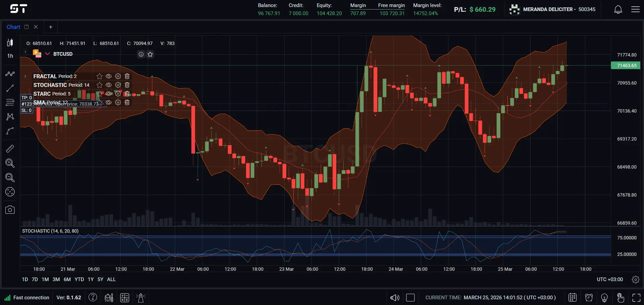Set chart range to 3M
Screen dimensions: 644x305
(56, 279)
